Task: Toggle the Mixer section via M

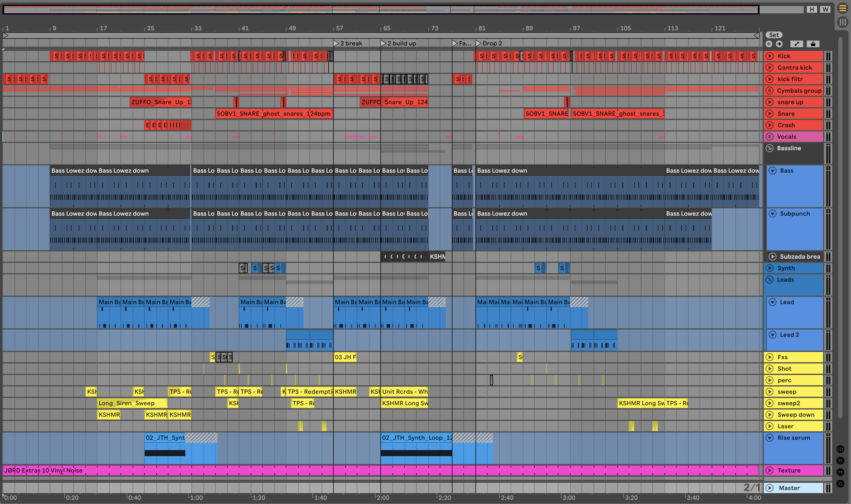Action: [x=840, y=472]
